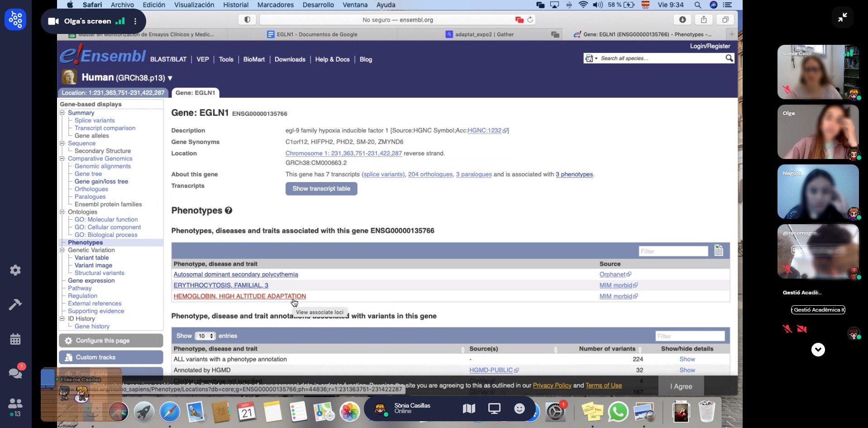Viewport: 868px width, 428px height.
Task: Collapse the Genetic Variation tree node
Action: [62, 250]
